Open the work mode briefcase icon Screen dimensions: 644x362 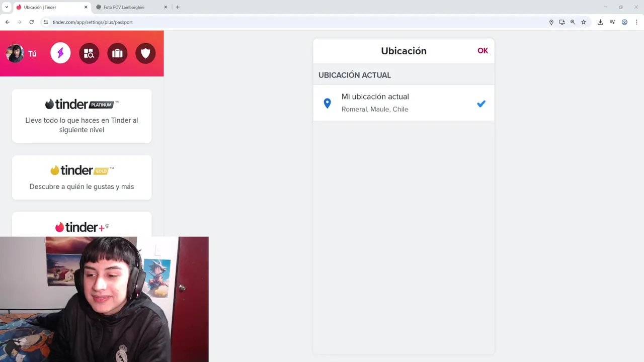(117, 53)
